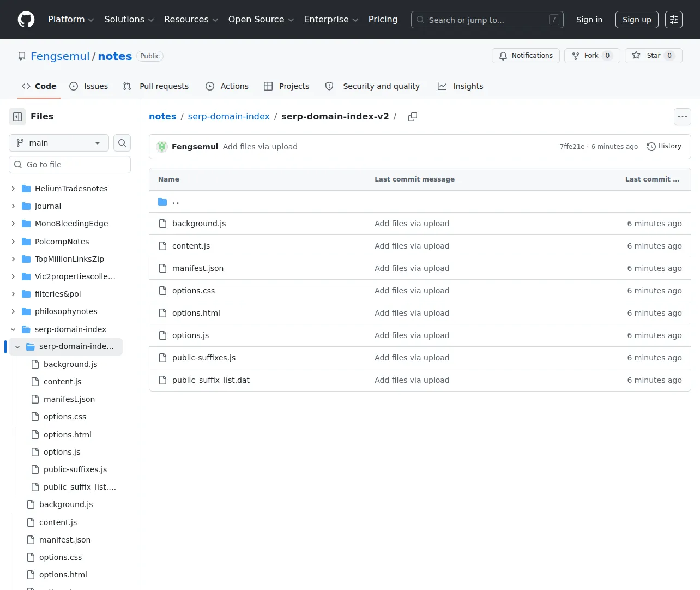The image size is (700, 590).
Task: Copy the path with the copy icon
Action: coord(413,117)
